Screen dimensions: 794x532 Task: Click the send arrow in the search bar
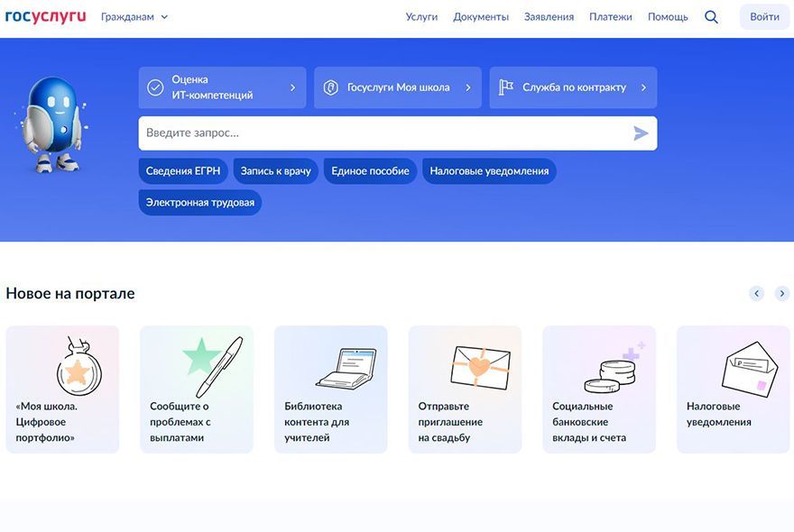tap(641, 133)
